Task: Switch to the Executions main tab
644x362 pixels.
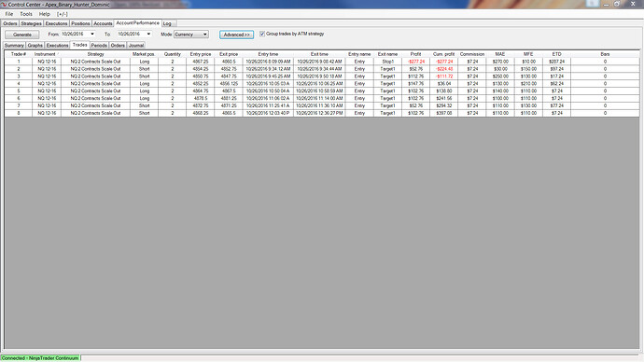Action: 56,24
